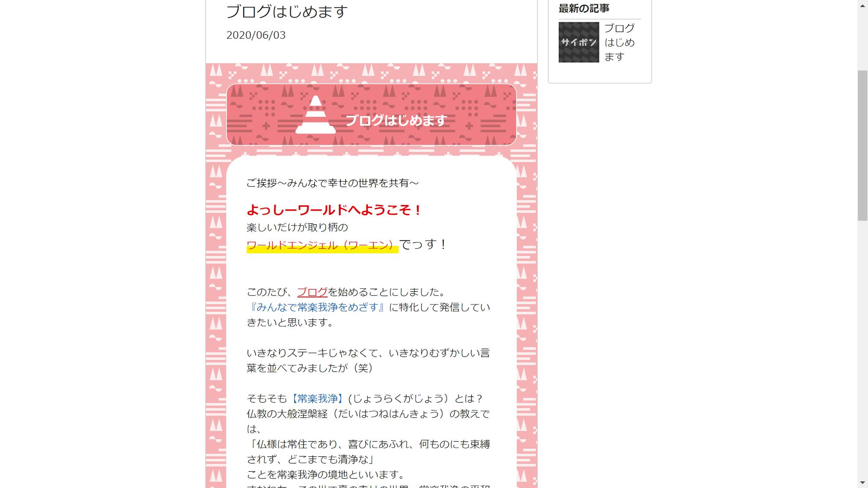Image resolution: width=868 pixels, height=488 pixels.
Task: Click the red ブログ hyperlink in text
Action: click(x=312, y=292)
